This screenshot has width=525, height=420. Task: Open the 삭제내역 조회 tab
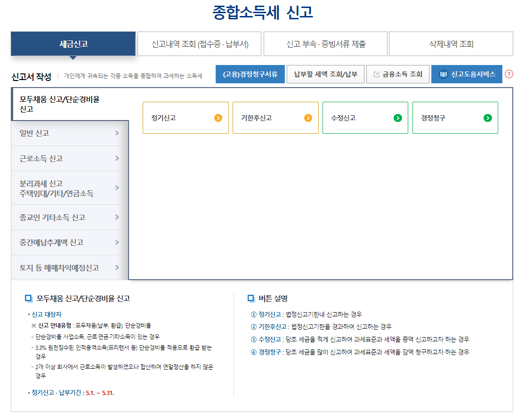451,44
